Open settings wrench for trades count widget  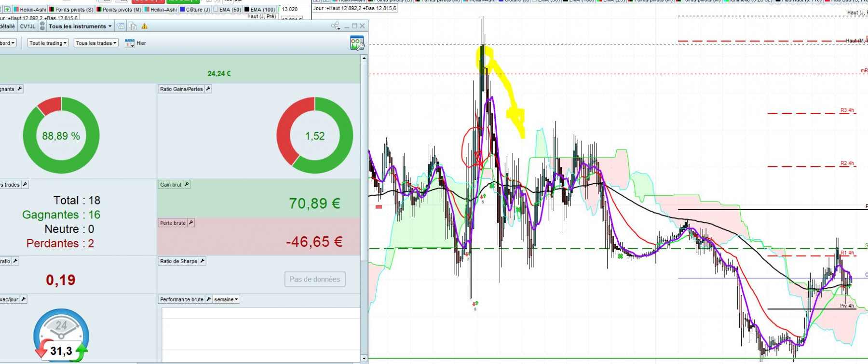(x=25, y=184)
